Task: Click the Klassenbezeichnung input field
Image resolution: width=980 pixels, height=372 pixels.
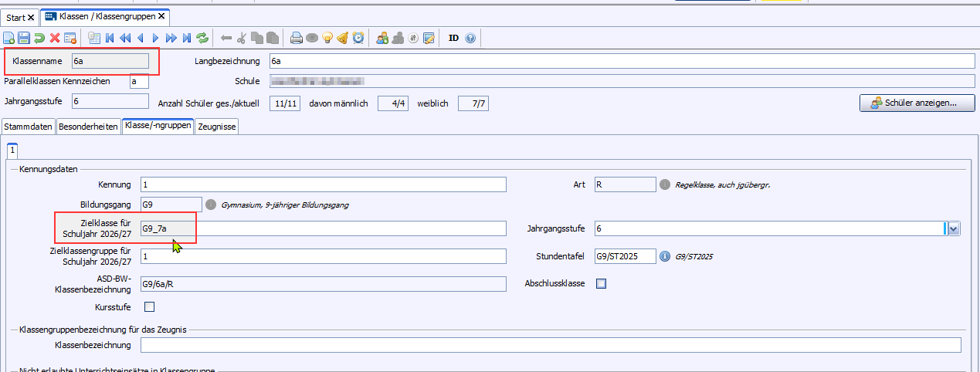Action: pyautogui.click(x=551, y=345)
